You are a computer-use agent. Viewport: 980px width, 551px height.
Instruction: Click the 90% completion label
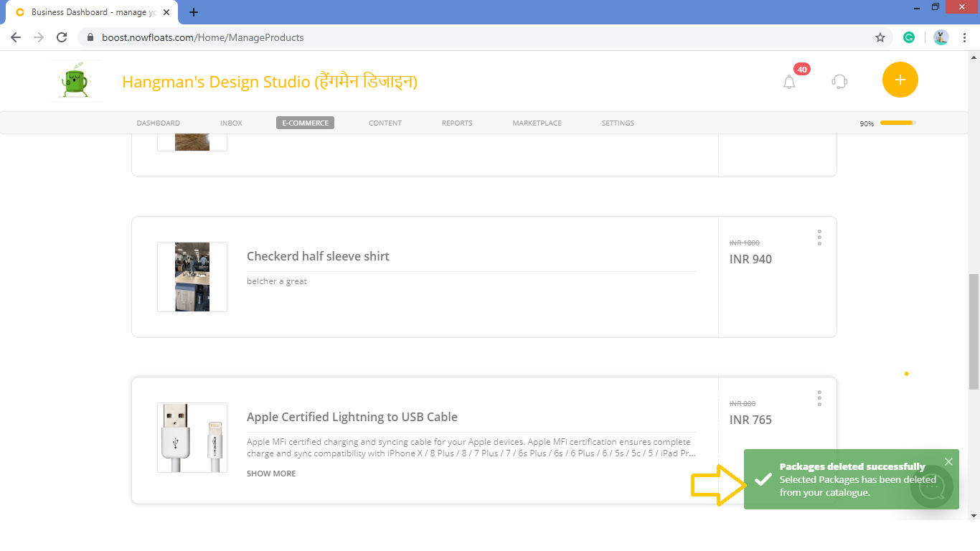click(x=867, y=123)
